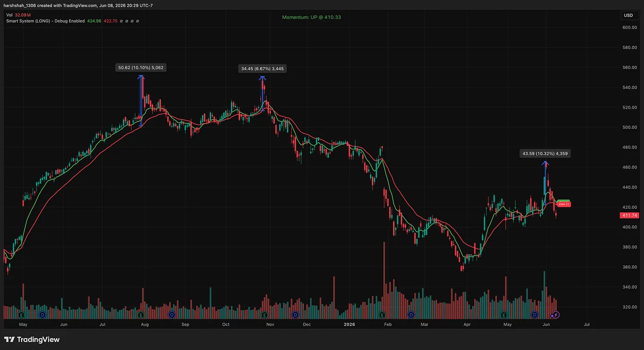Click the purple lightning event icon
The image size is (644, 350).
pyautogui.click(x=555, y=315)
